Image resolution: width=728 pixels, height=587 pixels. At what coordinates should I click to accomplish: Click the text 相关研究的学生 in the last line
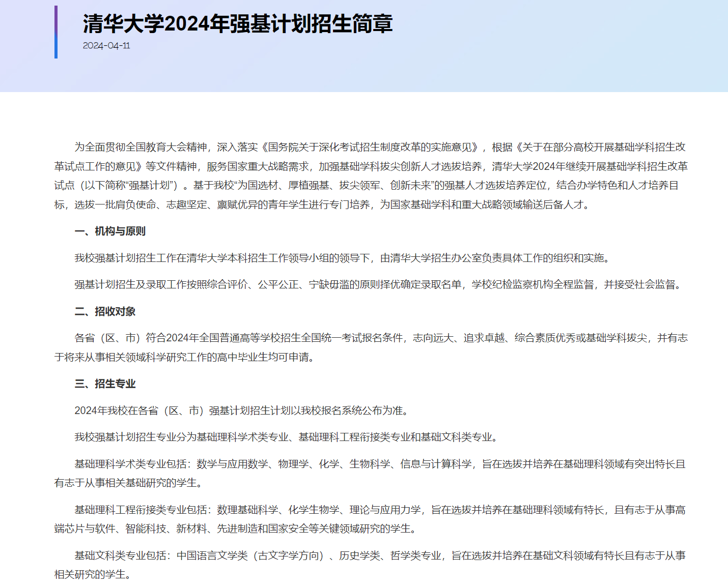(90, 574)
